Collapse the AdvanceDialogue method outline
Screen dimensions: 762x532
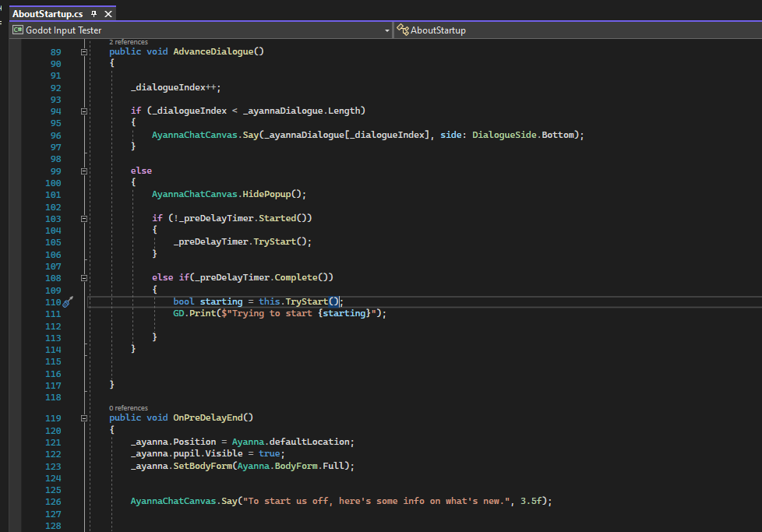(84, 52)
